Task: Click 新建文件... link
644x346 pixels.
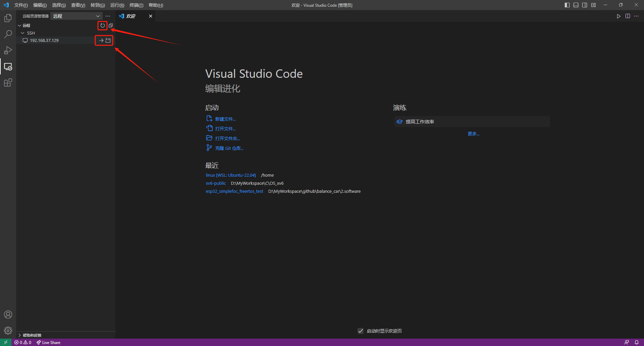Action: coord(225,119)
